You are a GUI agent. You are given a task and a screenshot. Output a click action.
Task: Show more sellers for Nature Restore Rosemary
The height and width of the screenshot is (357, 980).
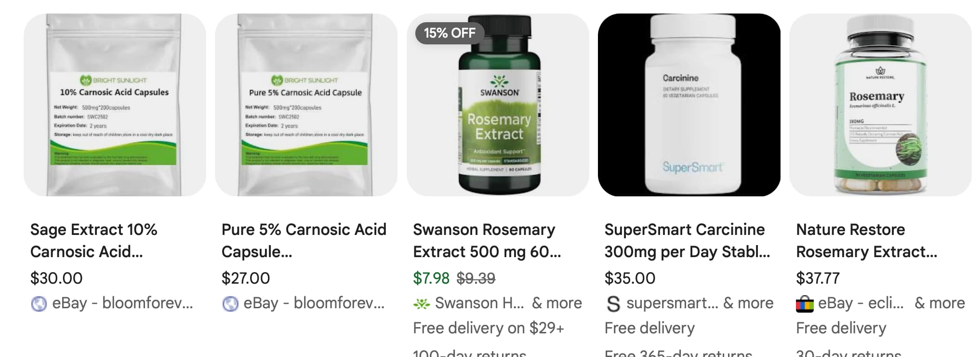tap(940, 303)
